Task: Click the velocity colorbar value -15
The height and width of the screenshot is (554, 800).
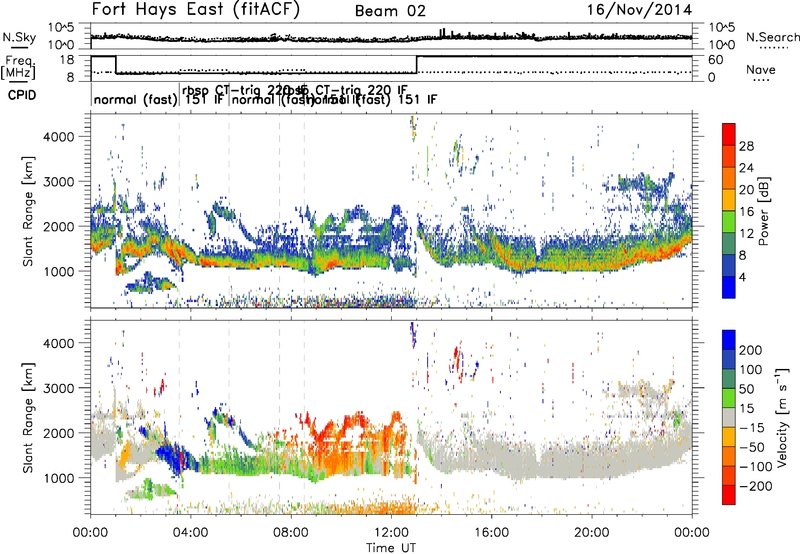Action: pos(750,427)
